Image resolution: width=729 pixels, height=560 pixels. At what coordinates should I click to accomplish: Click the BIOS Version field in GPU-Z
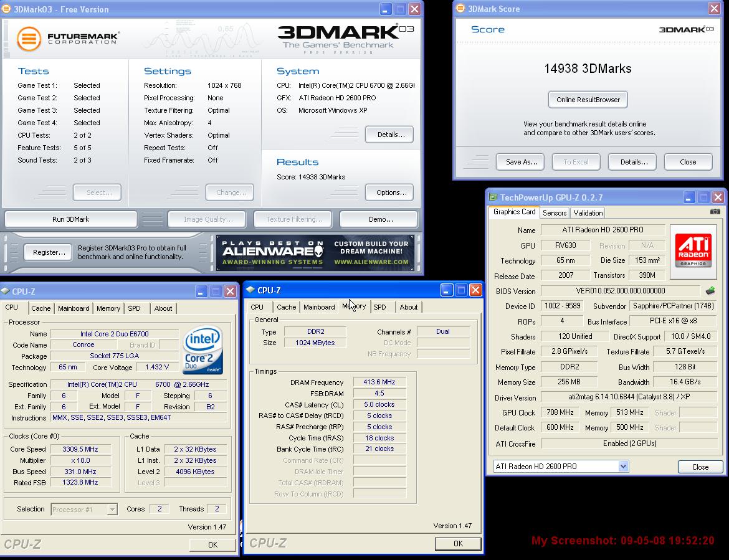(621, 291)
